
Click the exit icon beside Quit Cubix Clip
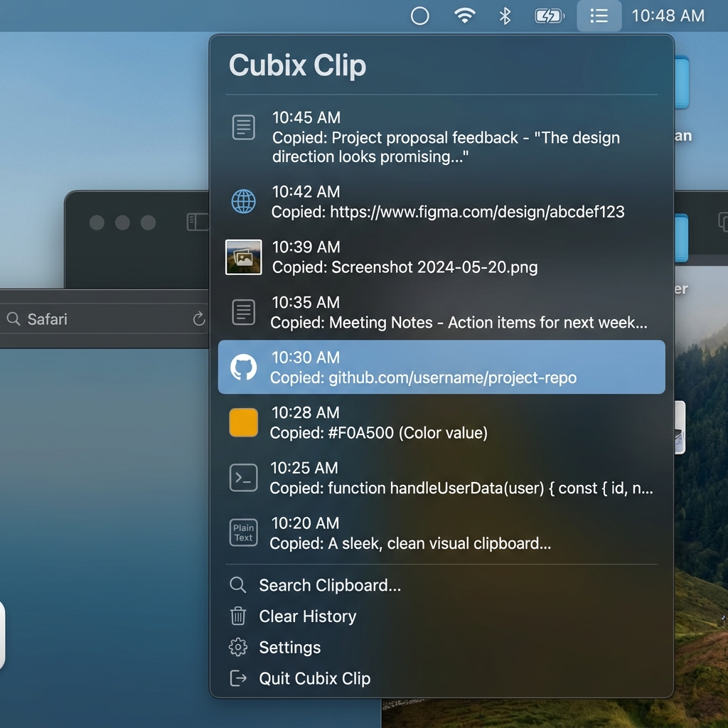237,678
